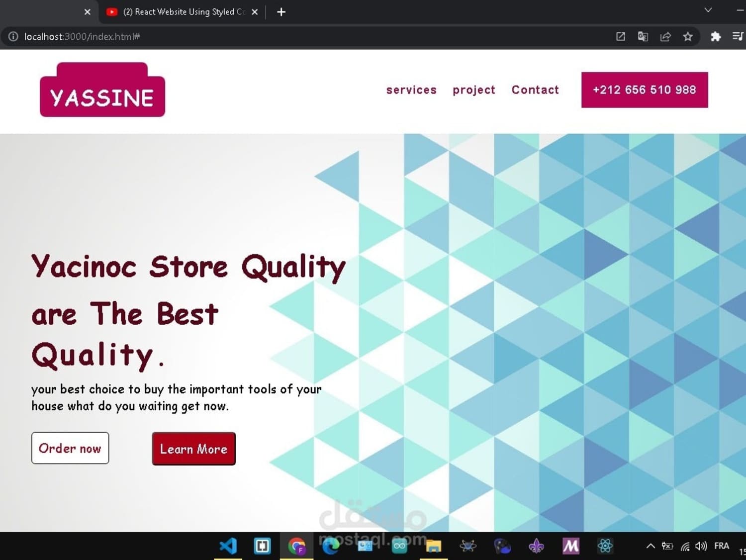
Task: Open the media control playlist icon
Action: [x=738, y=36]
